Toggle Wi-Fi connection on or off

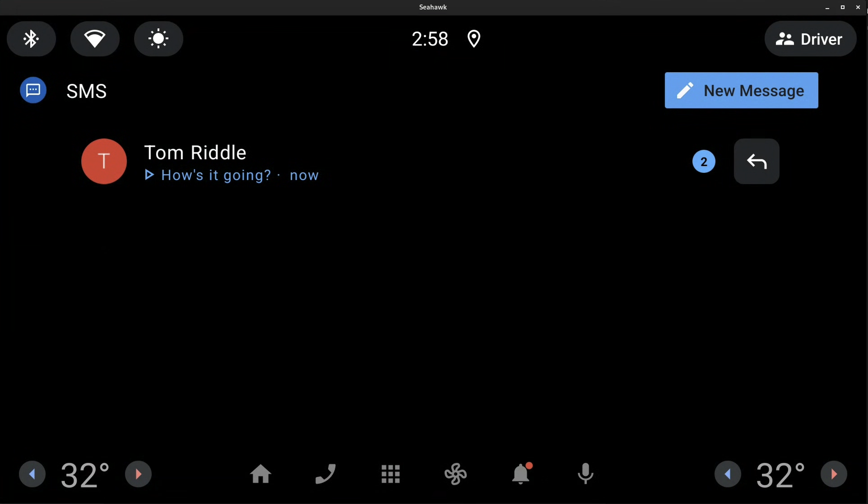pos(95,38)
